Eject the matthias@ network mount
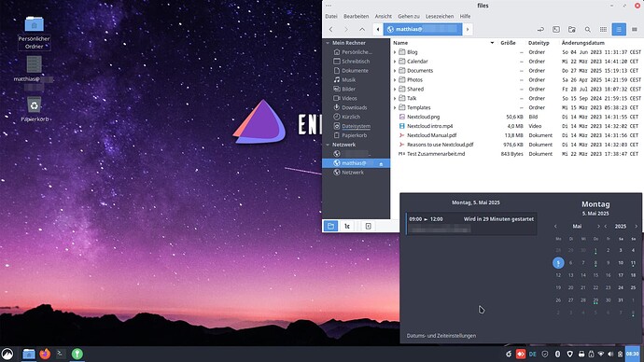The image size is (644, 362). (x=381, y=164)
